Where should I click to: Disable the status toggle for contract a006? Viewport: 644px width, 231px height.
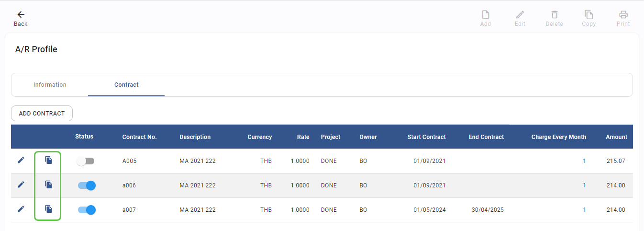click(x=87, y=186)
